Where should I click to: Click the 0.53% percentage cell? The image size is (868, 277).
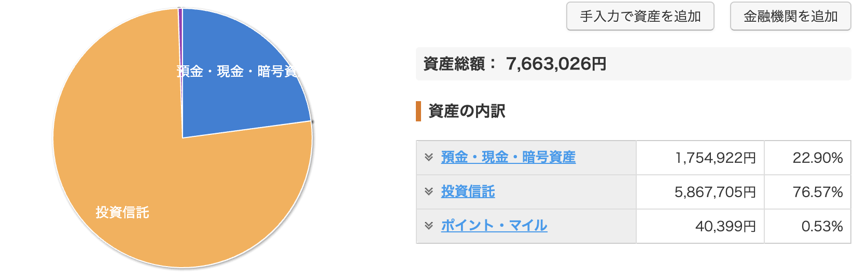[822, 226]
